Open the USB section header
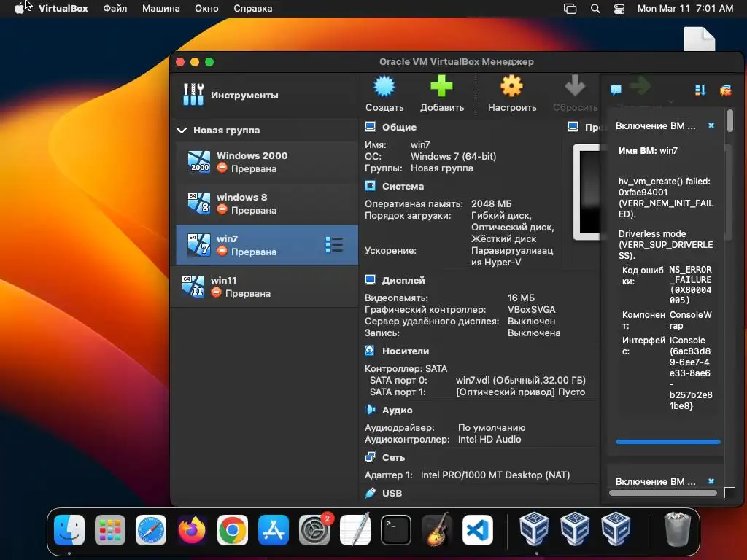The width and height of the screenshot is (747, 560). (392, 494)
